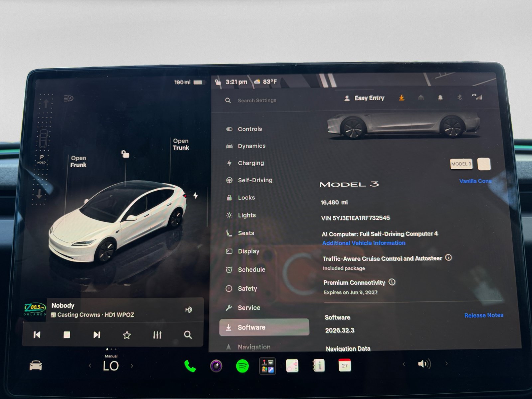532x399 pixels.
Task: Tap the charge port lightning bolt
Action: coord(196,196)
